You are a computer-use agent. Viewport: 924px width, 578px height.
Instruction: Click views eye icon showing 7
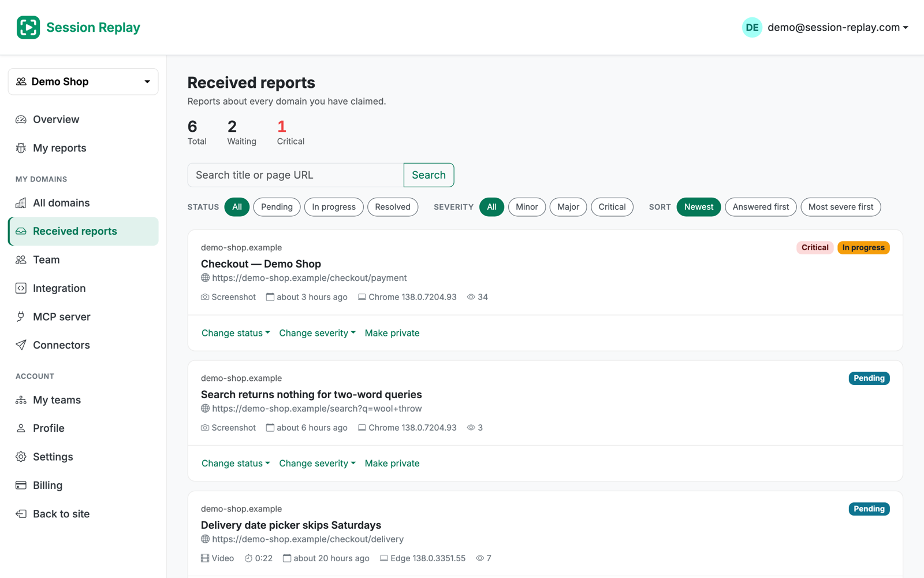480,558
